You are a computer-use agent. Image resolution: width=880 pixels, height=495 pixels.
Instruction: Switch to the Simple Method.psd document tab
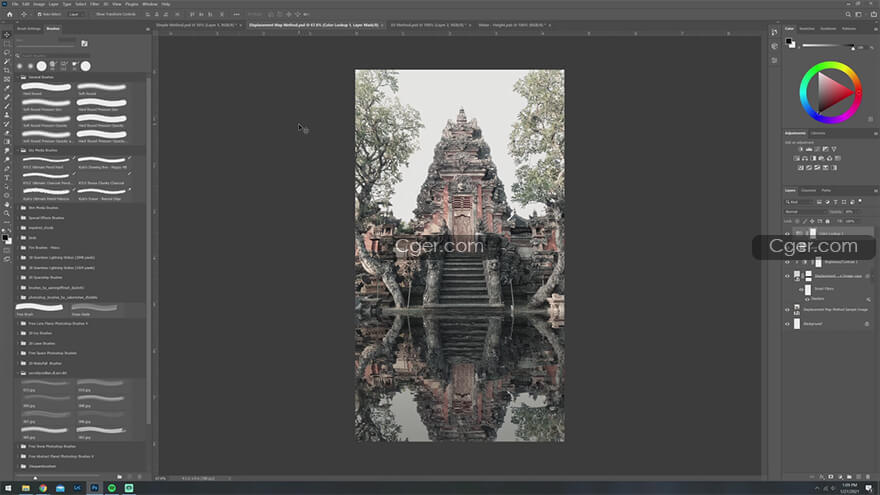pos(196,25)
